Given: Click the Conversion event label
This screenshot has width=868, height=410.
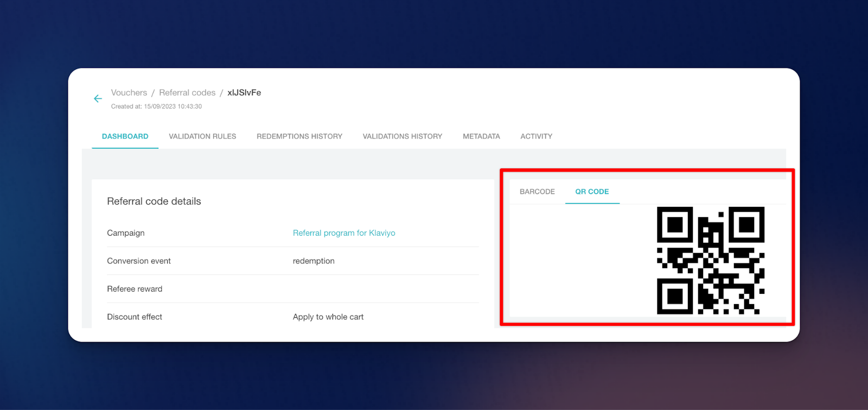Looking at the screenshot, I should pyautogui.click(x=139, y=261).
